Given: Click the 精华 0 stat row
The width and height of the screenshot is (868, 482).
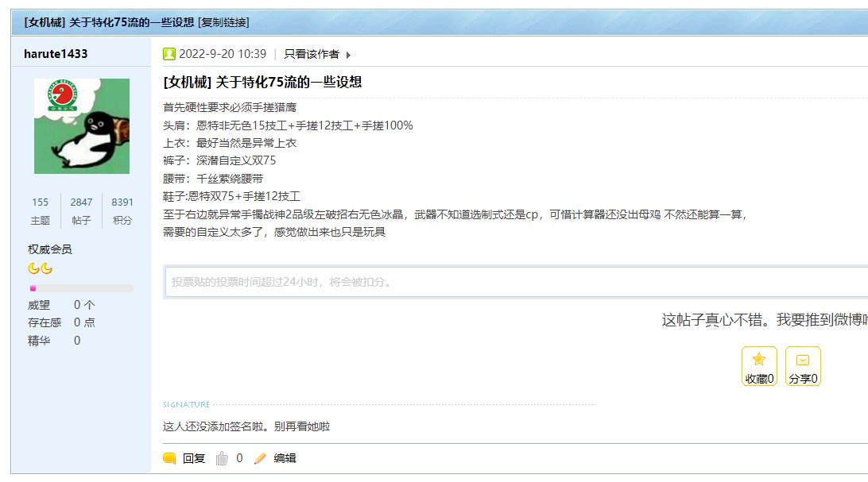Looking at the screenshot, I should coord(54,341).
